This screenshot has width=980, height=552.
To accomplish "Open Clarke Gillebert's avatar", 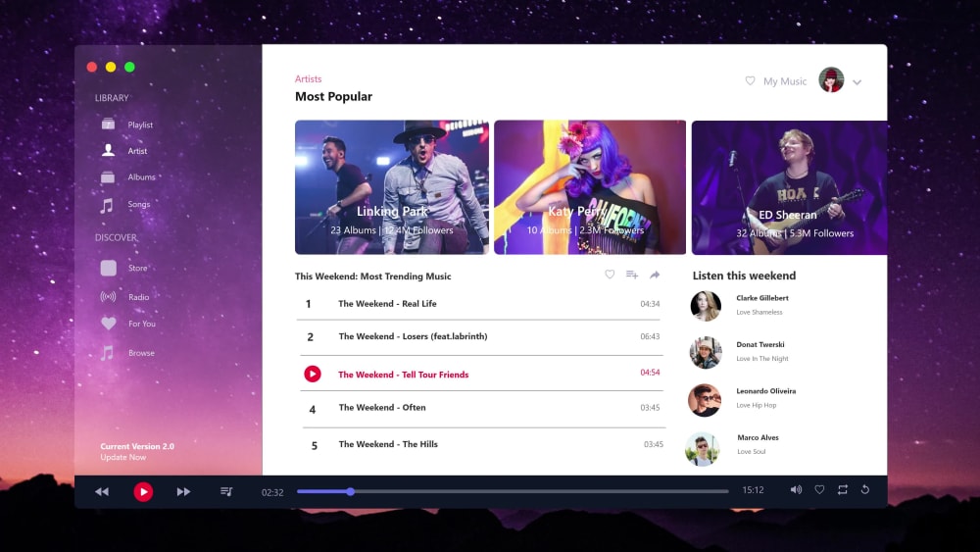I will (x=706, y=306).
